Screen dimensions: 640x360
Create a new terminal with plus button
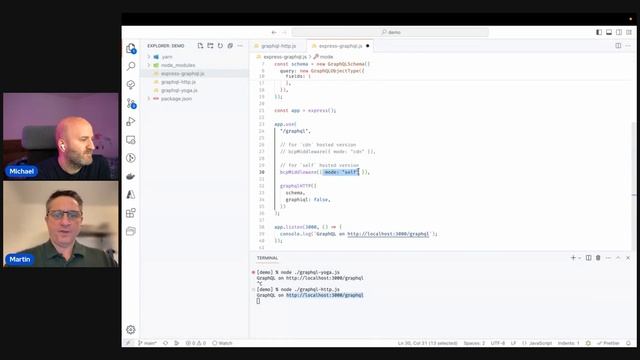[x=573, y=258]
